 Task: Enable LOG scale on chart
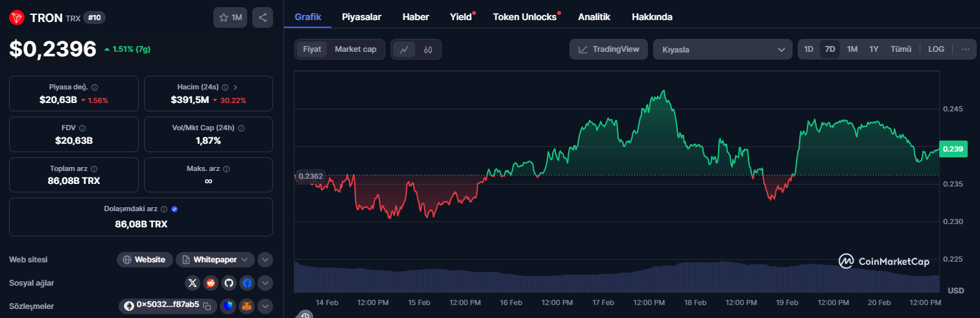point(936,49)
